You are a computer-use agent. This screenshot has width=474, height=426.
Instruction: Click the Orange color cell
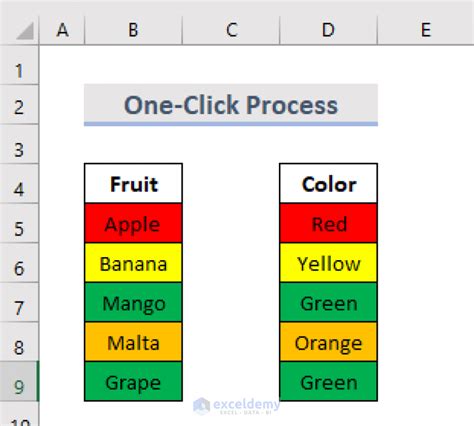point(329,342)
